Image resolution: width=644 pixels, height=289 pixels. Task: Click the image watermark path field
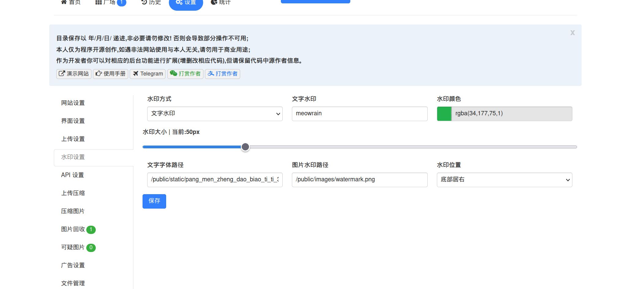tap(359, 180)
